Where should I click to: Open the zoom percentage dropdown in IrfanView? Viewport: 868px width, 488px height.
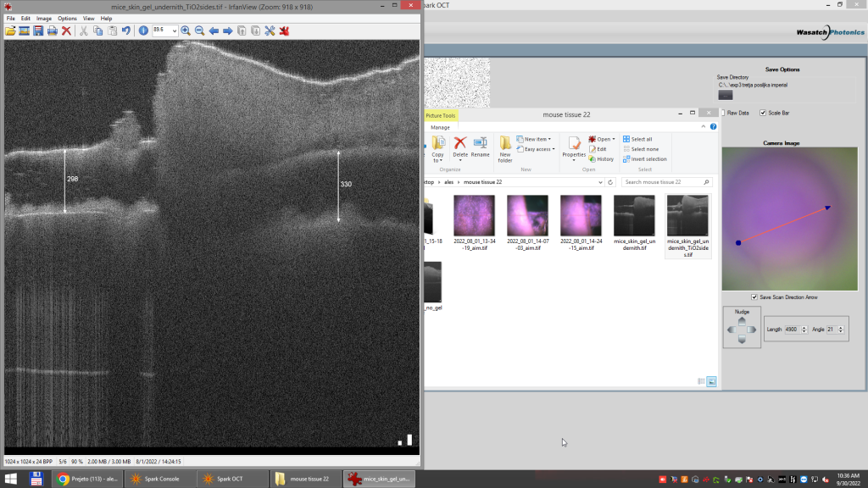click(x=174, y=30)
